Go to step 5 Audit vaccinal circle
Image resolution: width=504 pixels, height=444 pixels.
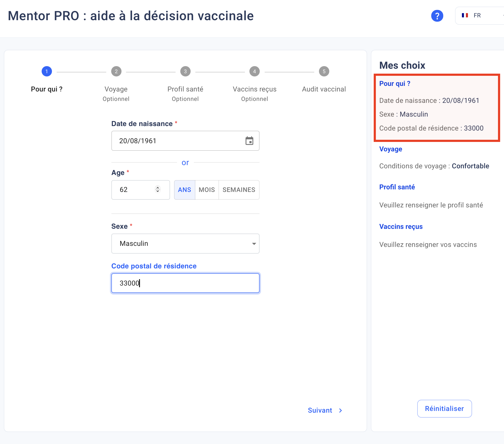click(324, 71)
